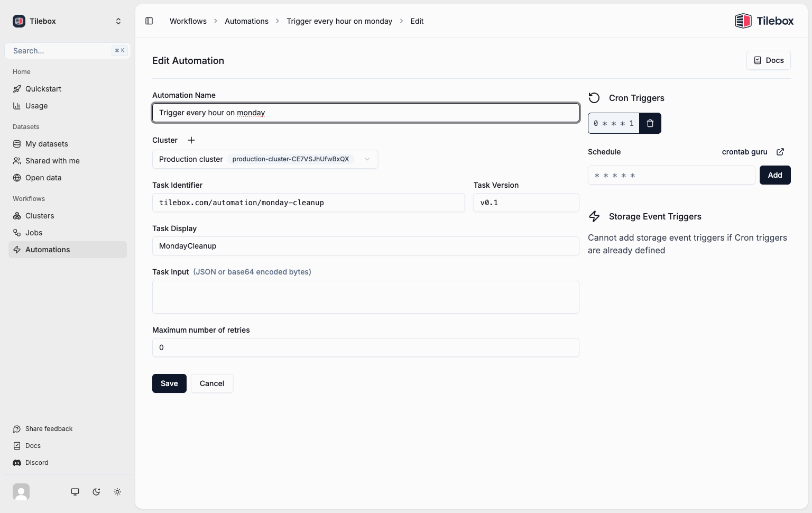The height and width of the screenshot is (513, 812).
Task: Open Clusters from the sidebar
Action: [40, 216]
